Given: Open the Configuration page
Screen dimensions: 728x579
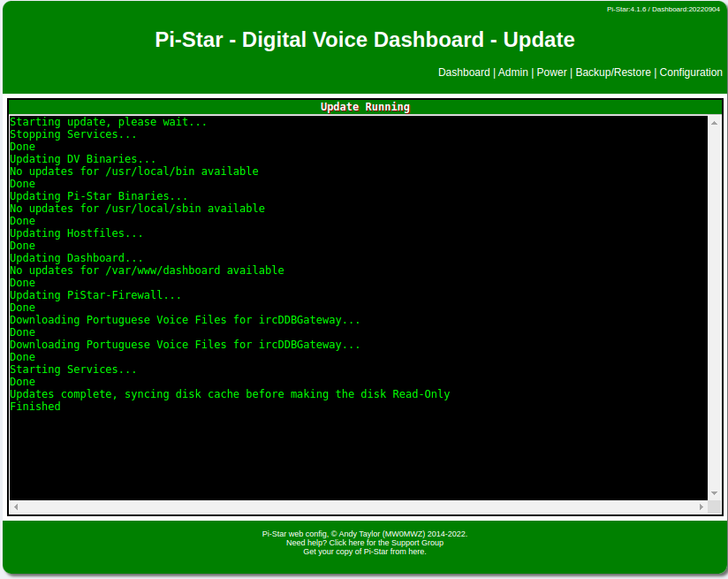Looking at the screenshot, I should click(x=690, y=72).
